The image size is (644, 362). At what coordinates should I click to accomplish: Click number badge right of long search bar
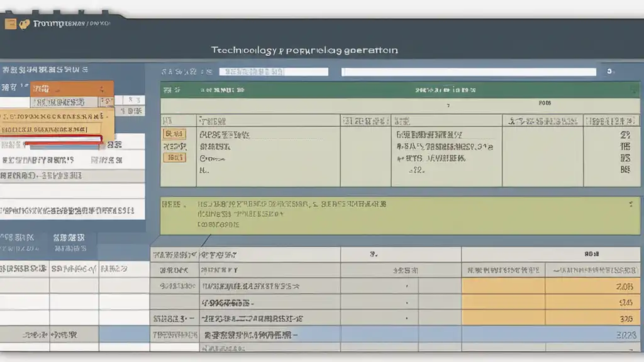[x=609, y=72]
